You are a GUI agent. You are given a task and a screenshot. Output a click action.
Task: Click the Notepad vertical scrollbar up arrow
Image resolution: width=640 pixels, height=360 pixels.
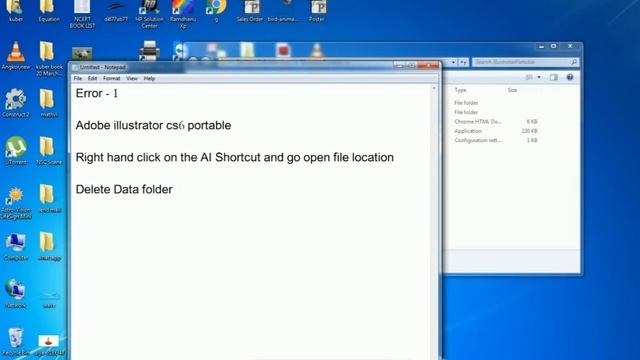[434, 88]
